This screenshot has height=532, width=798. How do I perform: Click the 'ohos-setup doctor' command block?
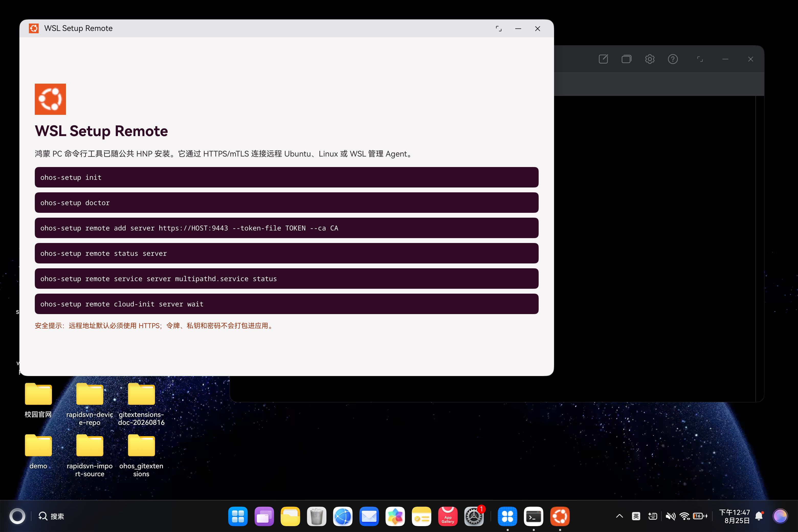(286, 203)
